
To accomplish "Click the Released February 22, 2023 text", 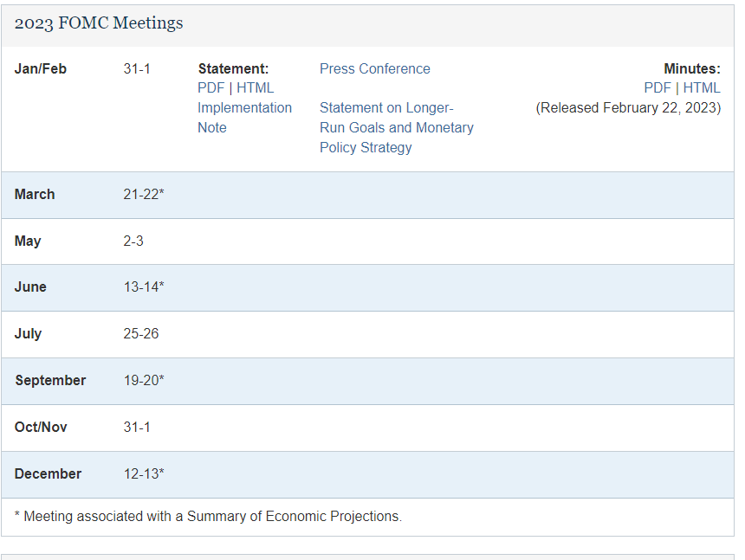I will (x=628, y=108).
